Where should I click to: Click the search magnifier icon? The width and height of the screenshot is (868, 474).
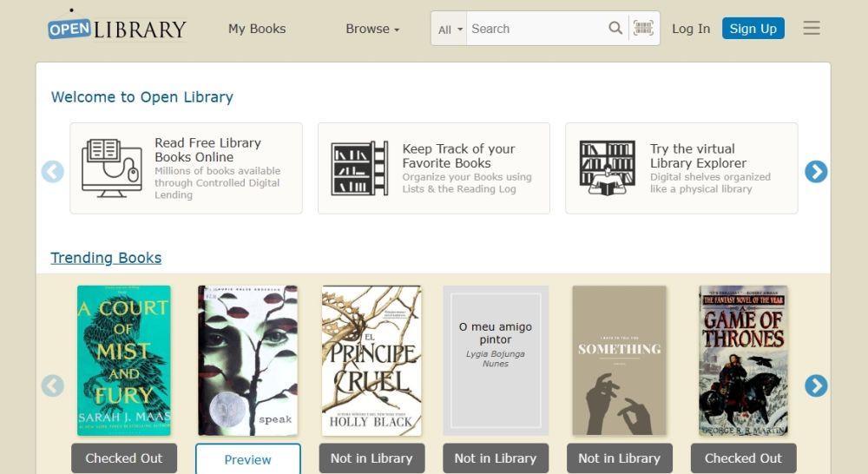(615, 28)
